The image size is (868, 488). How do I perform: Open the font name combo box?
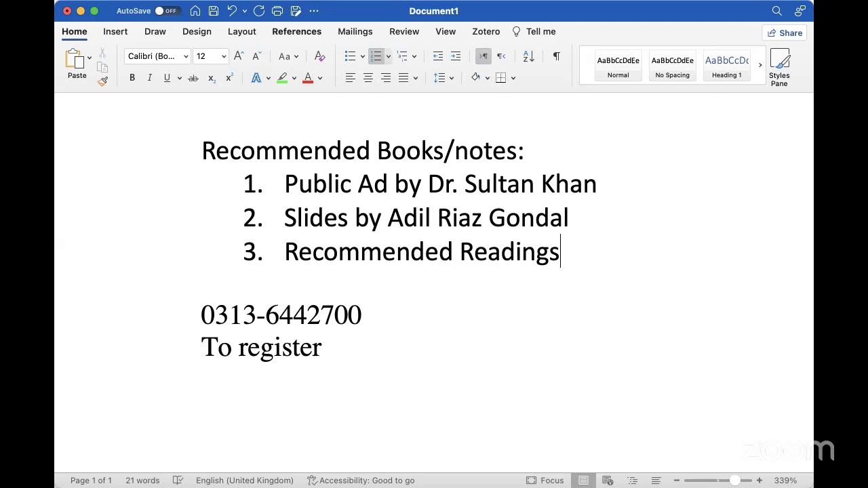click(x=157, y=56)
